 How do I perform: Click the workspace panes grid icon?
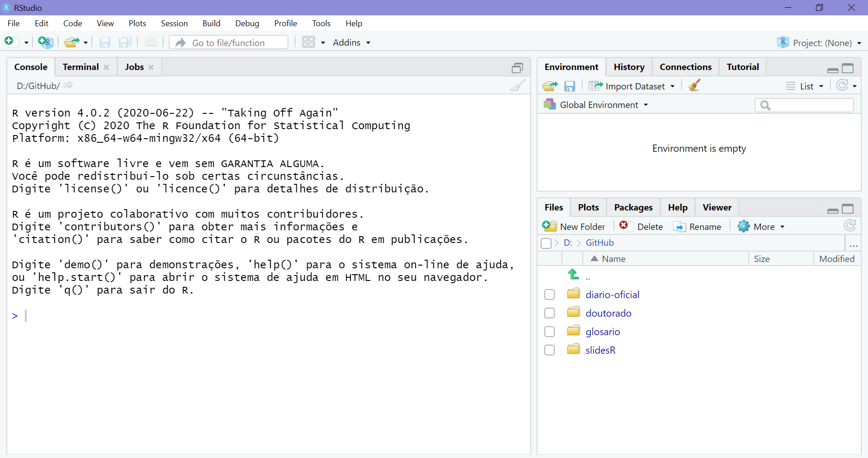(x=309, y=42)
